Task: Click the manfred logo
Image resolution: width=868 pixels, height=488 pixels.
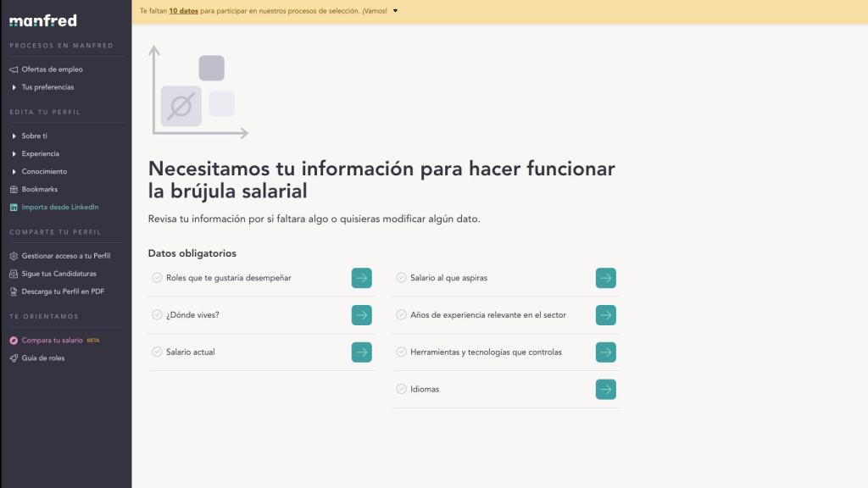Action: [43, 20]
